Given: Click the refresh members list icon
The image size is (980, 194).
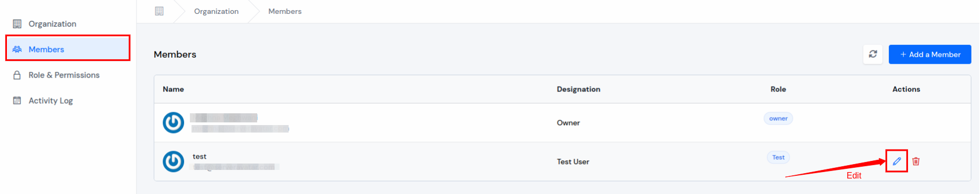Looking at the screenshot, I should (x=873, y=54).
